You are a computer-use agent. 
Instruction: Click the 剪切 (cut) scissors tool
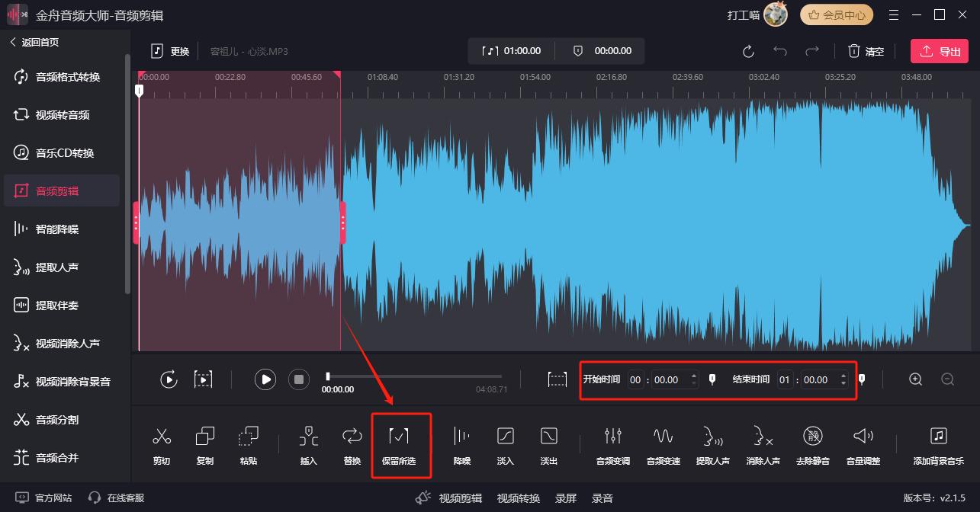161,444
